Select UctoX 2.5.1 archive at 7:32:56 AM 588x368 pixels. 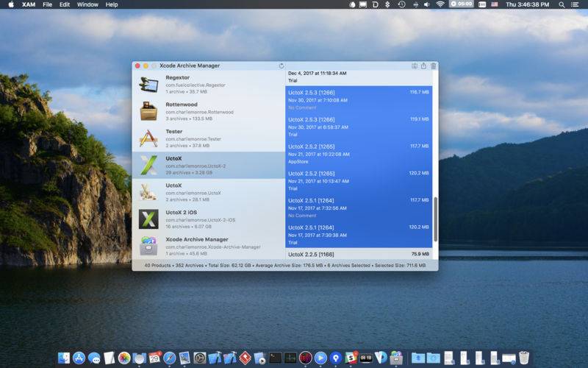tap(359, 208)
